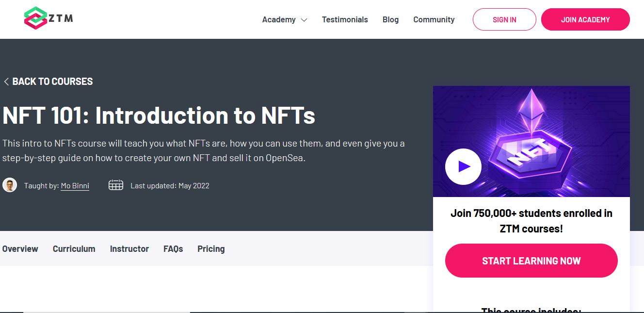Switch to the Overview tab

coord(20,249)
